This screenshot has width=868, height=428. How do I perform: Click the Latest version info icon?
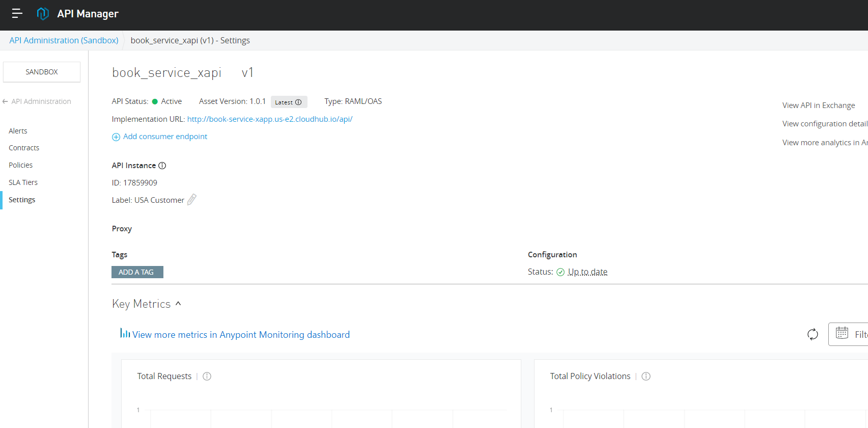(x=298, y=102)
